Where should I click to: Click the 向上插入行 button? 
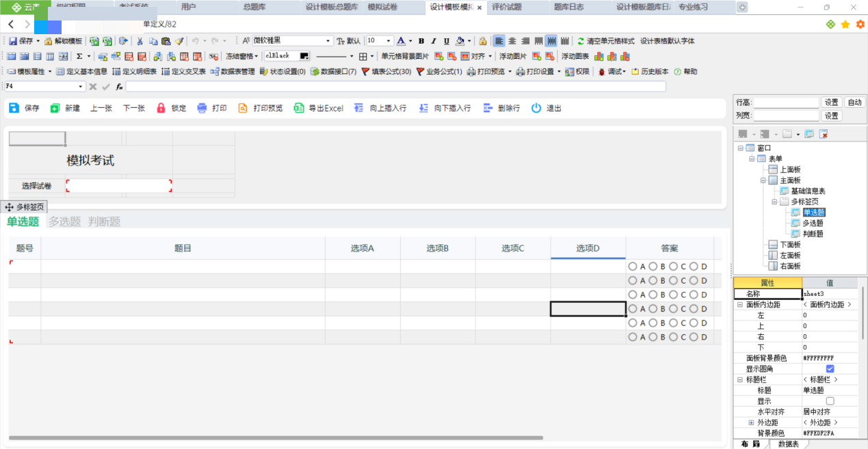click(x=381, y=108)
